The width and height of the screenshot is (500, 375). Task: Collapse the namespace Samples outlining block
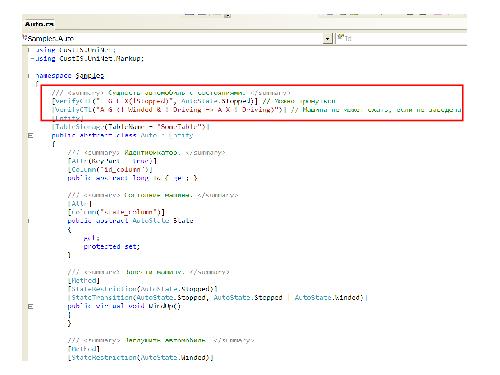[29, 76]
